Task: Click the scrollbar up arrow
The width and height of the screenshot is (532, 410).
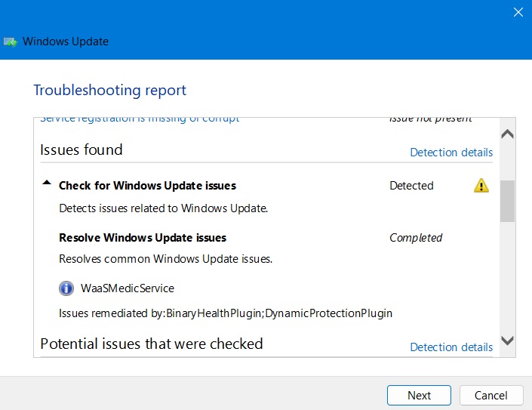Action: pyautogui.click(x=507, y=134)
